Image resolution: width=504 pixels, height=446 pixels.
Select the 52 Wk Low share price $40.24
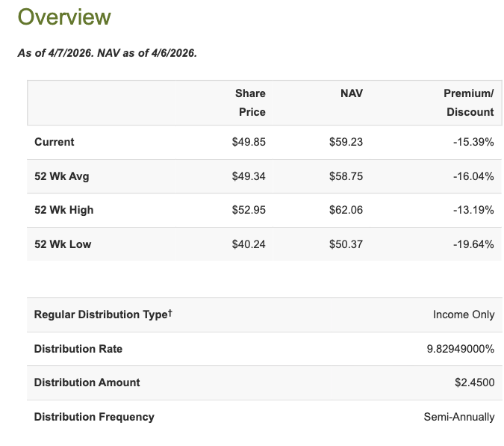[249, 244]
